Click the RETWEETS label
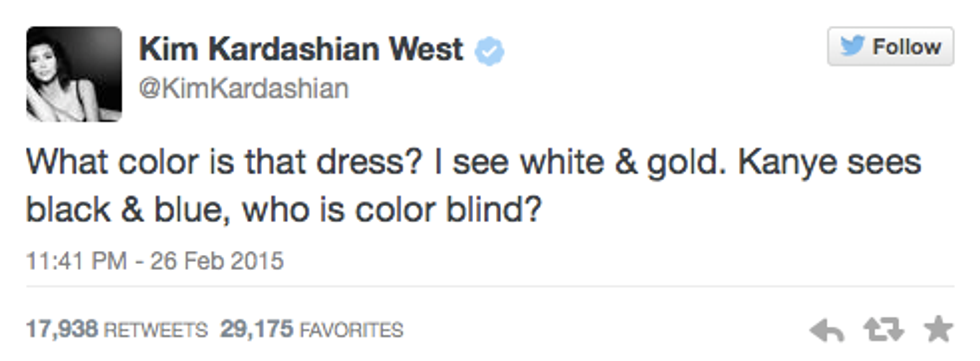Viewport: 980px width, 361px height. 155,330
